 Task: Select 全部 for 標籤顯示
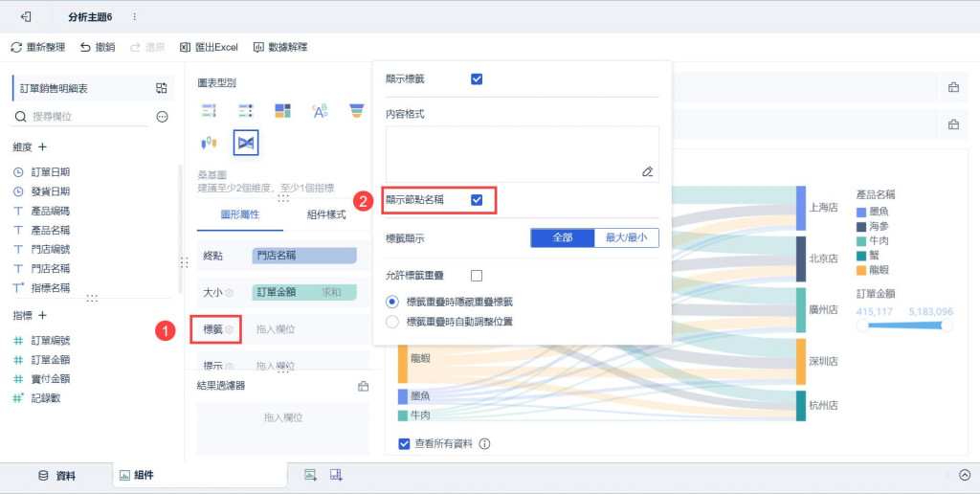(563, 237)
